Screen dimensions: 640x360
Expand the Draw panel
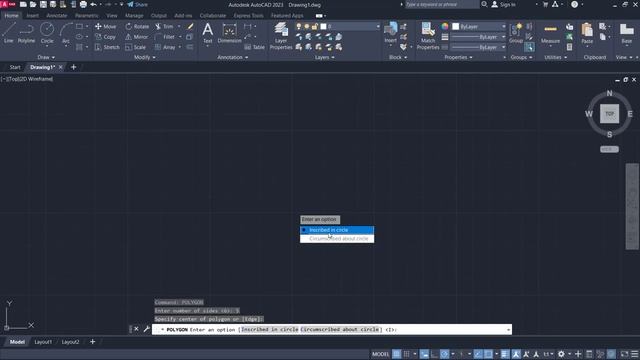tap(46, 58)
